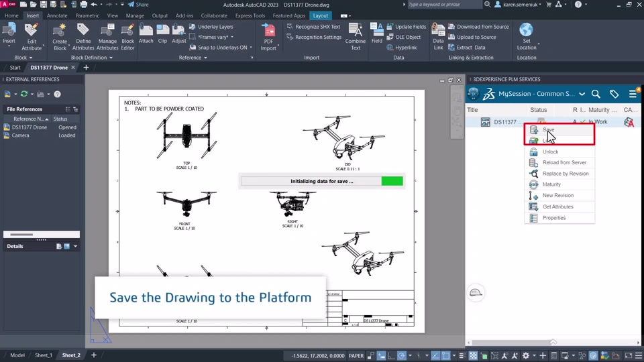The width and height of the screenshot is (644, 362).
Task: Click the Share button
Action: [138, 5]
